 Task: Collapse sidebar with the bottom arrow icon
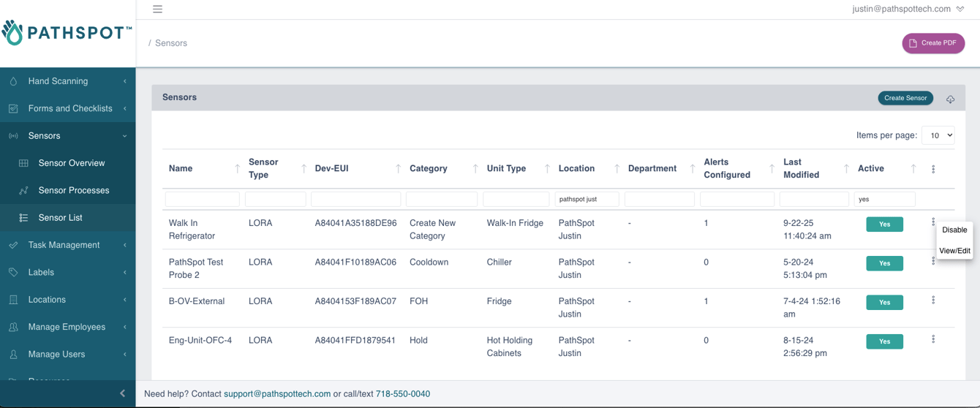pos(122,393)
